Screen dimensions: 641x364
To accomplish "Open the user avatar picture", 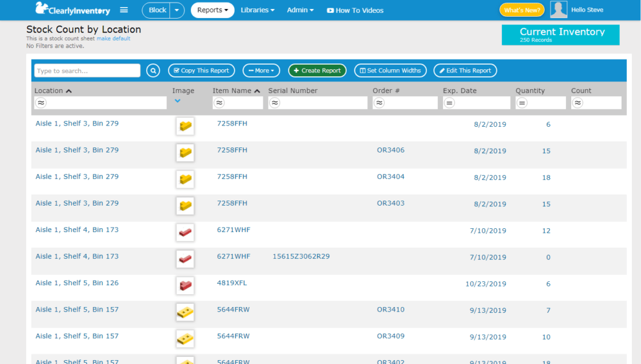I will 558,10.
